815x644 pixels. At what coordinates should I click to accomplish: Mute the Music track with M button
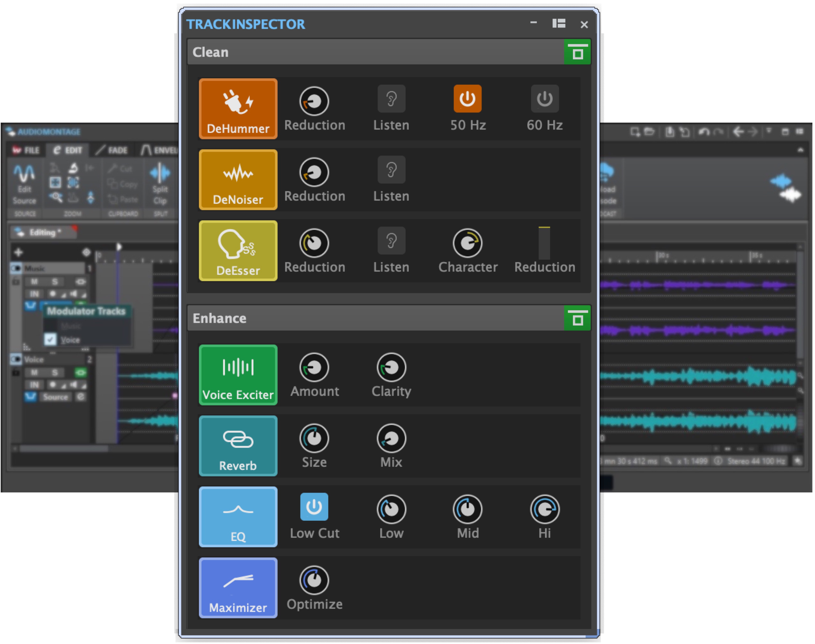click(x=34, y=282)
